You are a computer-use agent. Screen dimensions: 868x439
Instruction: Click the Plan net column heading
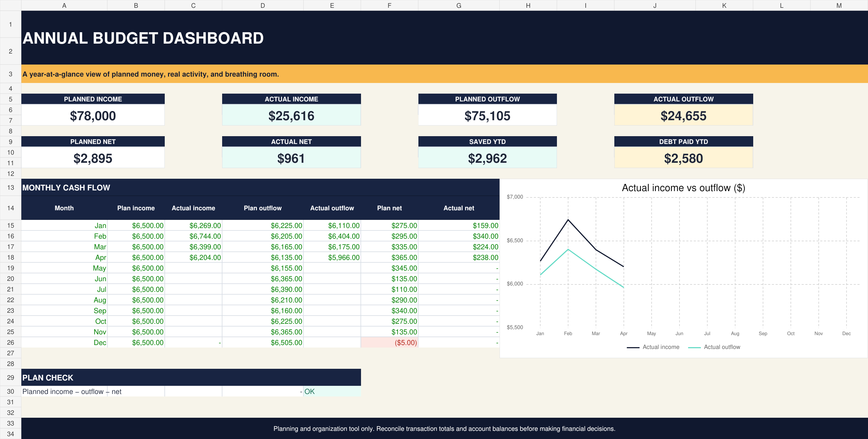coord(389,208)
